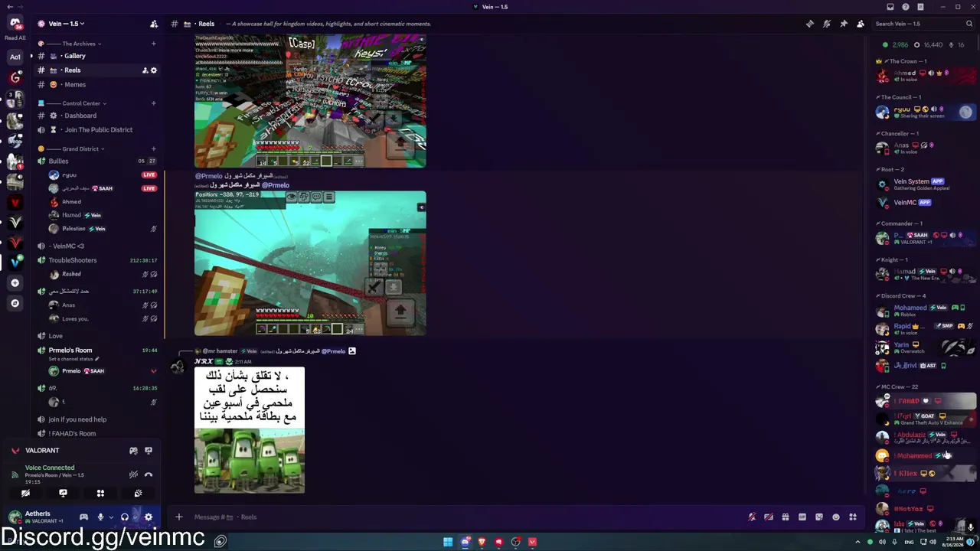Open apps launcher in message bar
Viewport: 980px width, 551px height.
pos(853,517)
